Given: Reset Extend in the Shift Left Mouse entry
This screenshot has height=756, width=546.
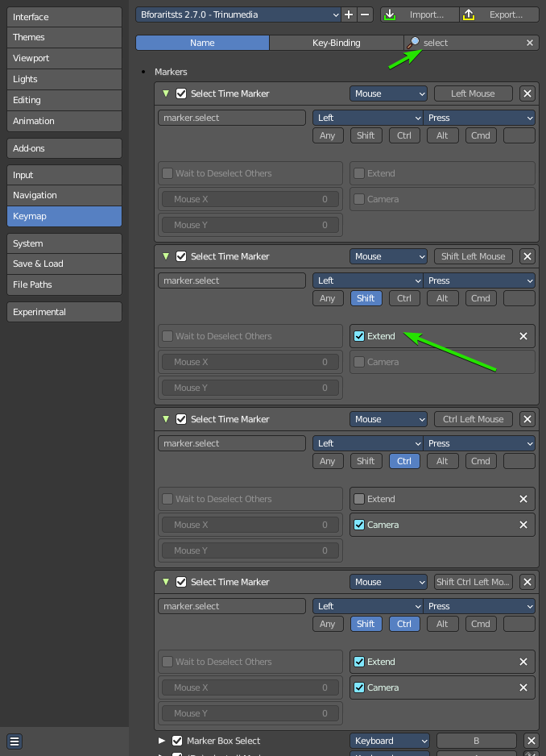Looking at the screenshot, I should coord(523,336).
